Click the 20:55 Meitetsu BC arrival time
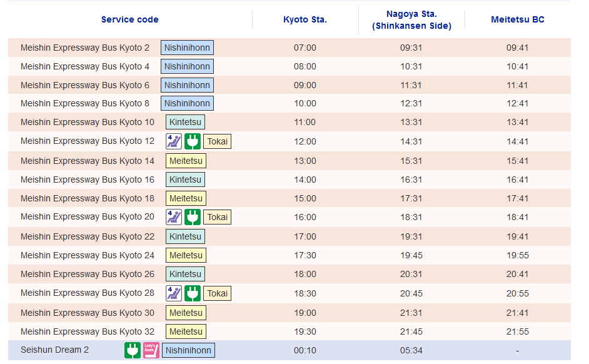This screenshot has height=364, width=589. pyautogui.click(x=517, y=293)
